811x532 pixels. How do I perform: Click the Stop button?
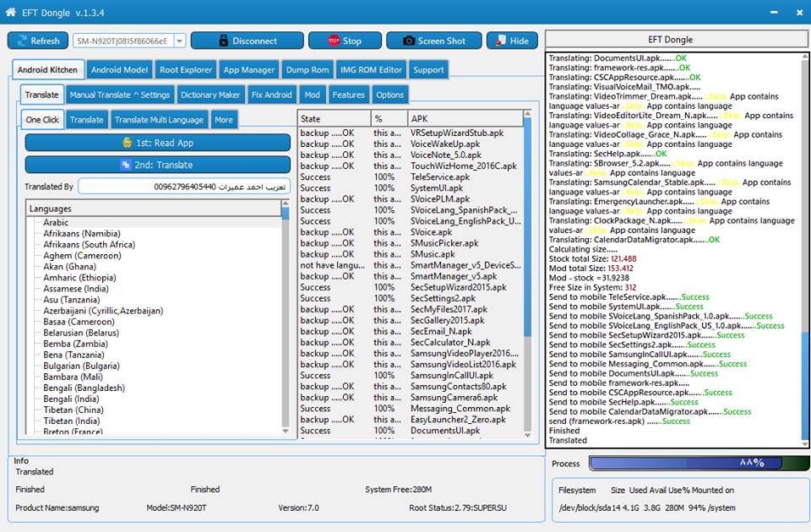345,41
